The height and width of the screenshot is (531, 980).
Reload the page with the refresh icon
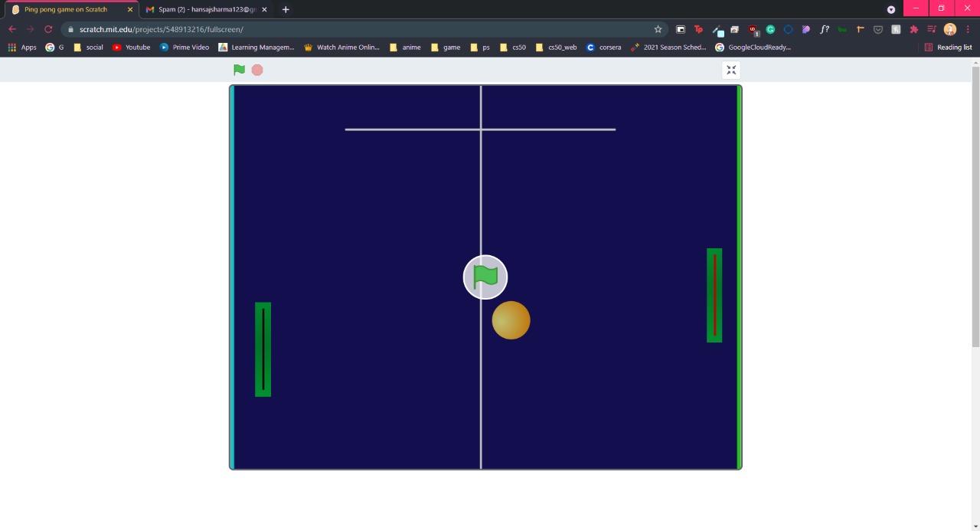tap(47, 29)
